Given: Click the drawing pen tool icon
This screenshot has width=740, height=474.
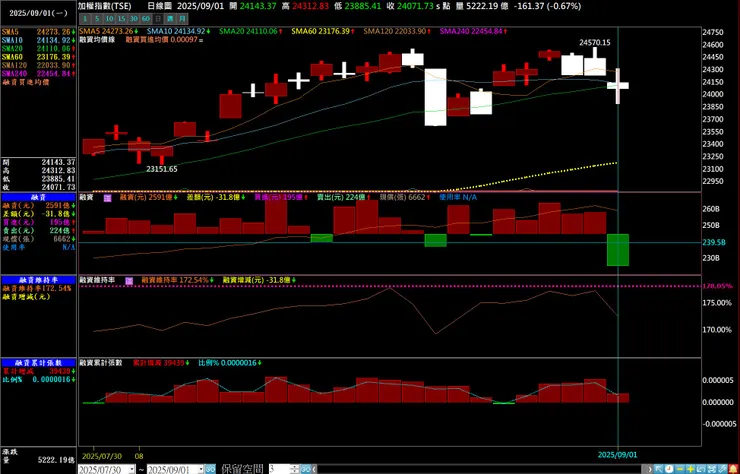Looking at the screenshot, I should [722, 469].
